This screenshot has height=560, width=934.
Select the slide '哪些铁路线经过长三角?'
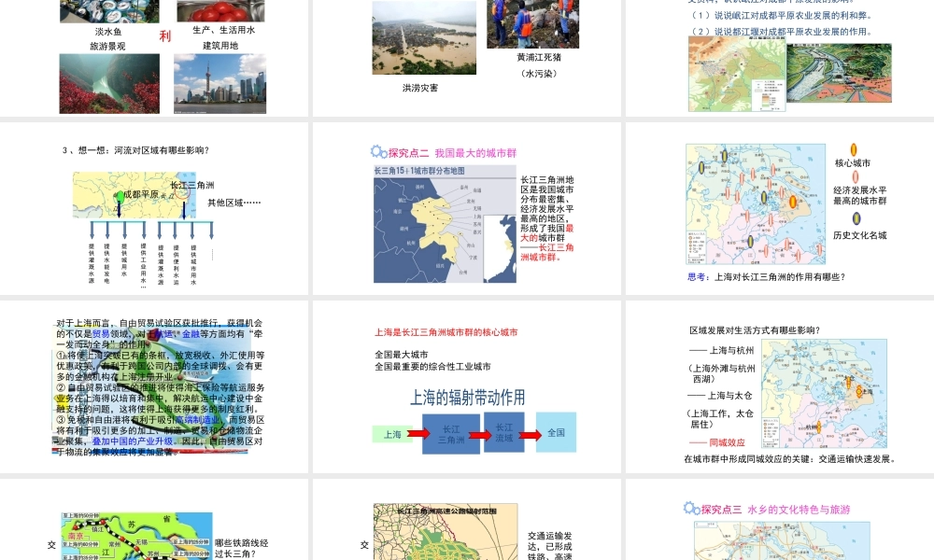pos(154,520)
